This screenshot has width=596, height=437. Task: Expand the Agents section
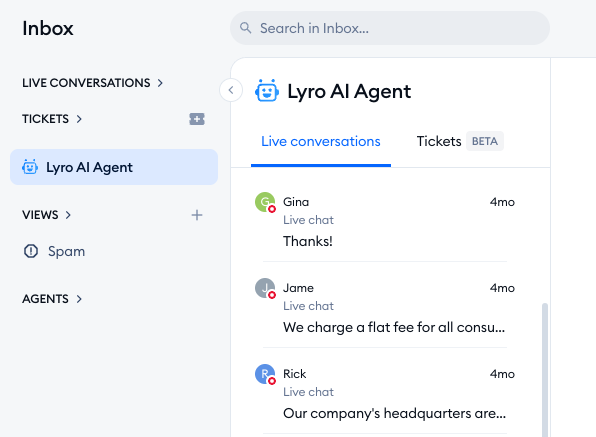click(x=52, y=299)
